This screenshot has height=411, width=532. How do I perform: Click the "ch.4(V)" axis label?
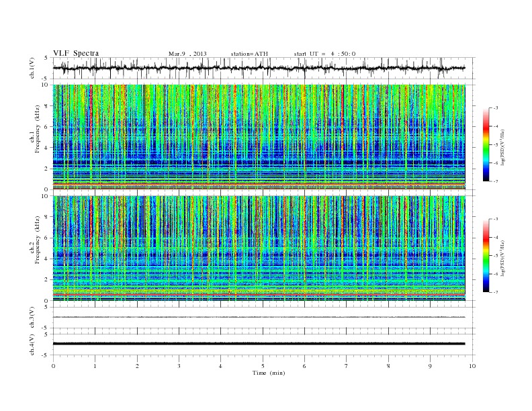pos(32,345)
